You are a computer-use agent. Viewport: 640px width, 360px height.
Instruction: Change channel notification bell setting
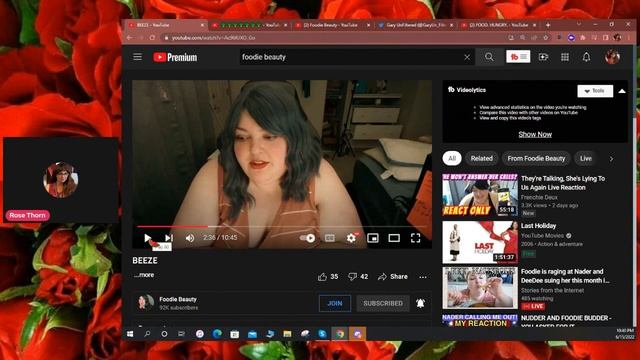tap(420, 303)
